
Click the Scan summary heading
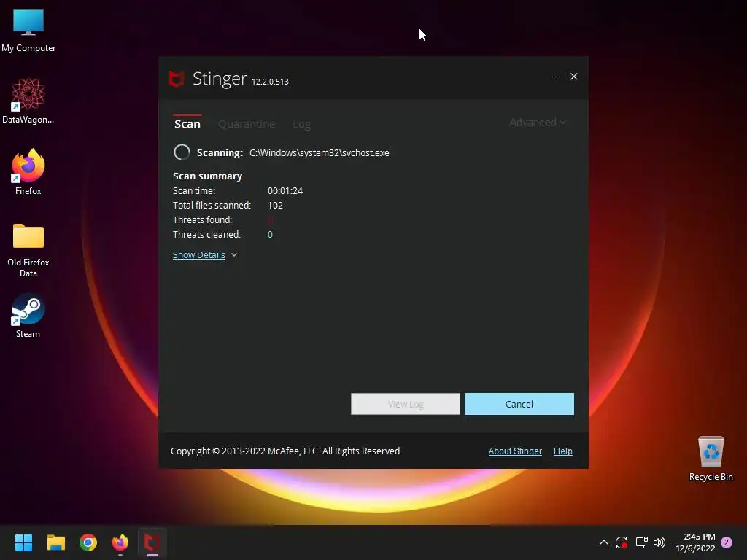(207, 176)
